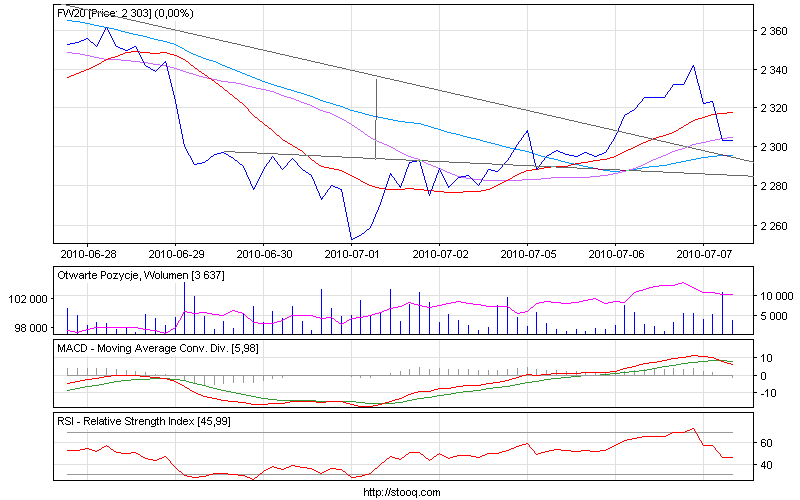
Task: Click the 2 320 price axis value
Action: (x=773, y=109)
